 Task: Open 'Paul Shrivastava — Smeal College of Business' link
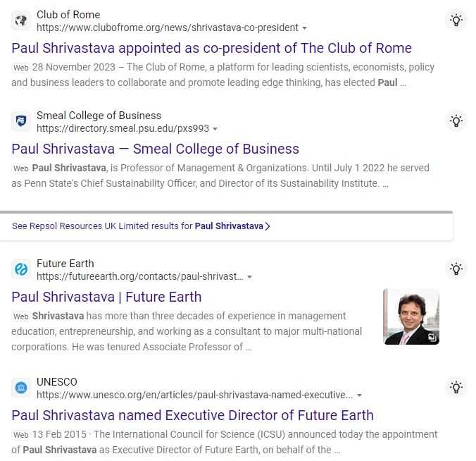[155, 149]
